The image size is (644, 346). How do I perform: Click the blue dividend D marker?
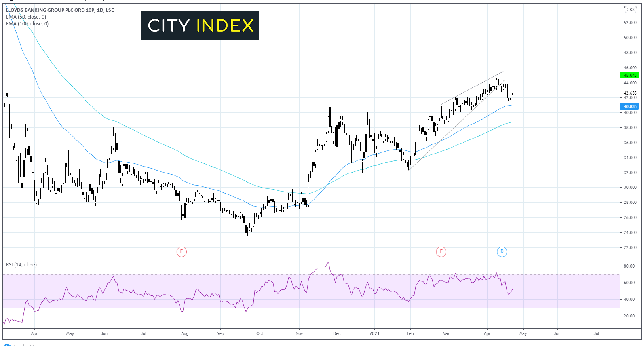502,251
